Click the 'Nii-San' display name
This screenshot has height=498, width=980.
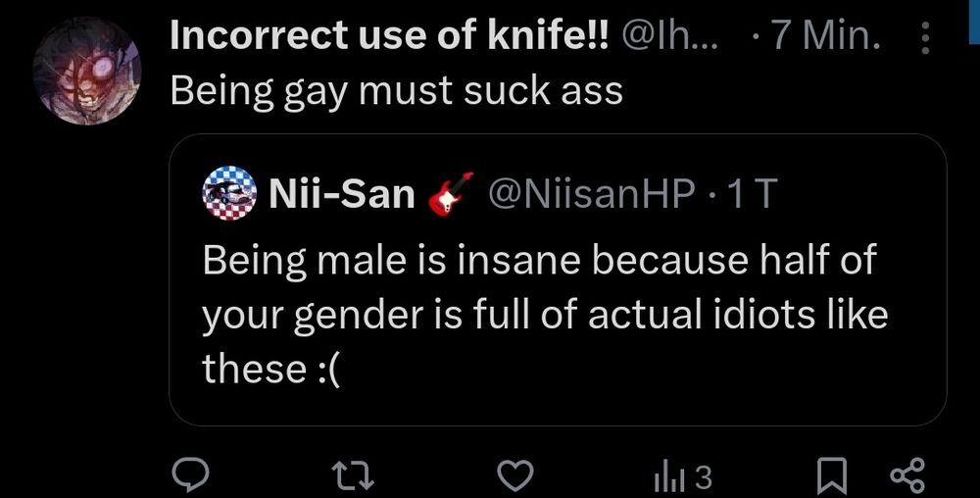tap(342, 195)
